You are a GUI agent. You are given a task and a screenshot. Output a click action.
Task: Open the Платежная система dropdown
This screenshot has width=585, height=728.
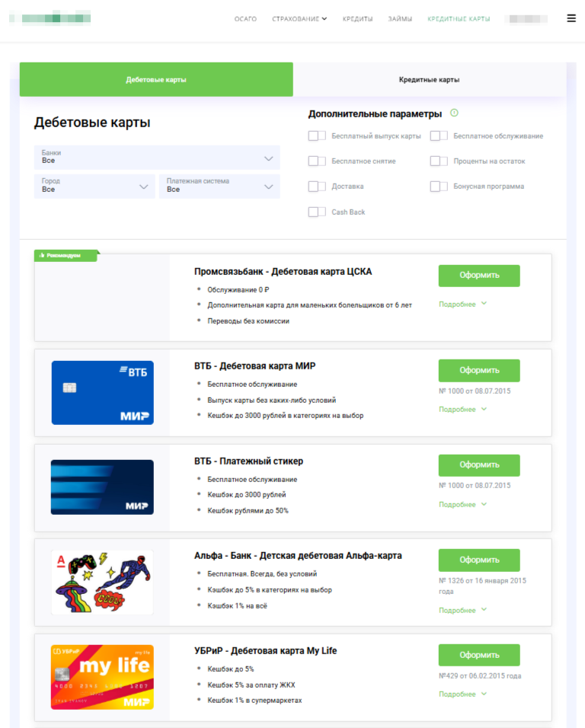[219, 186]
